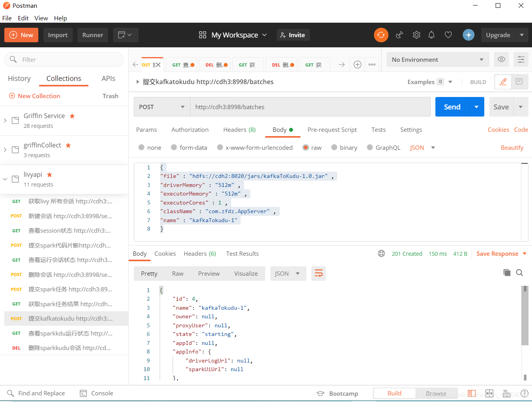Open the Save options arrow
The width and height of the screenshot is (532, 402).
[x=521, y=107]
